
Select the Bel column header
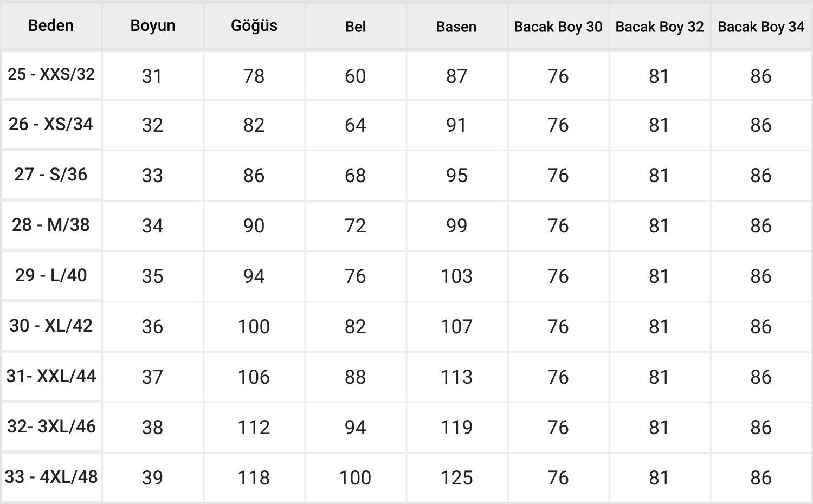356,27
